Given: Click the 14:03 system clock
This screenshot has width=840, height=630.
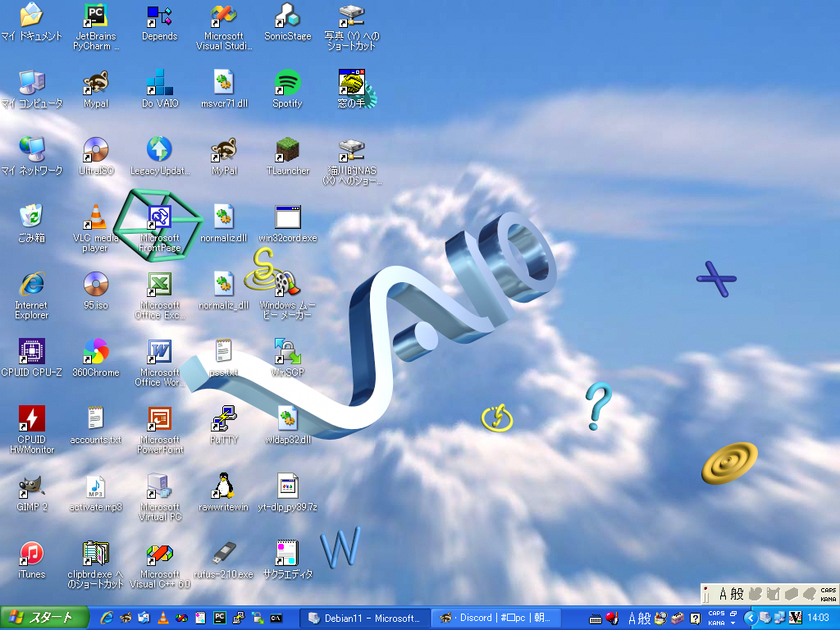Looking at the screenshot, I should (818, 619).
